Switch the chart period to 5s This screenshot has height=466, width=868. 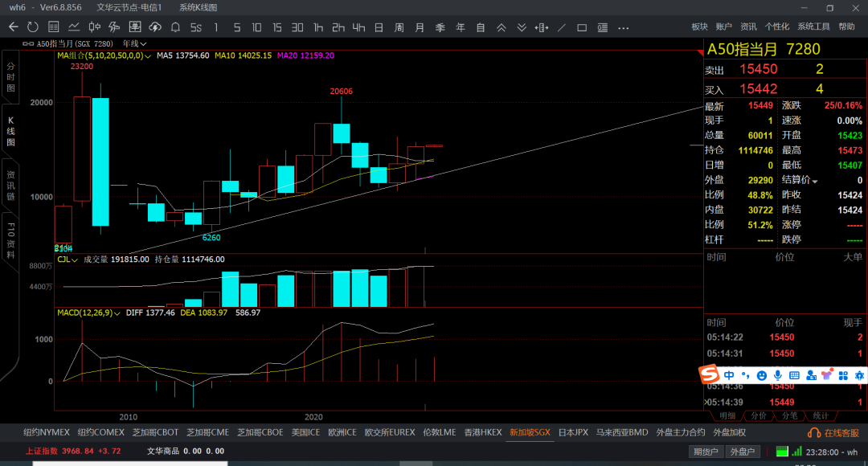196,27
